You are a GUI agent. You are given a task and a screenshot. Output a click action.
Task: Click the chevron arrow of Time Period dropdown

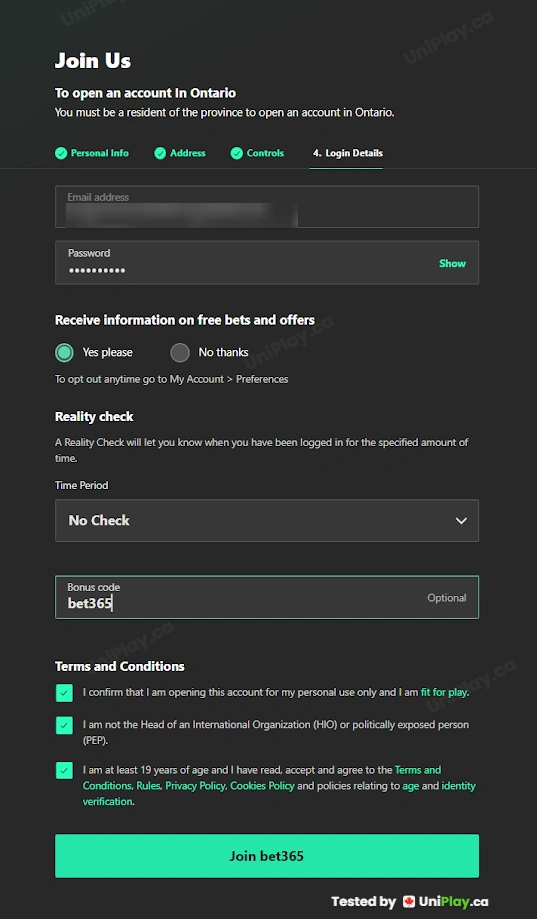pos(461,520)
